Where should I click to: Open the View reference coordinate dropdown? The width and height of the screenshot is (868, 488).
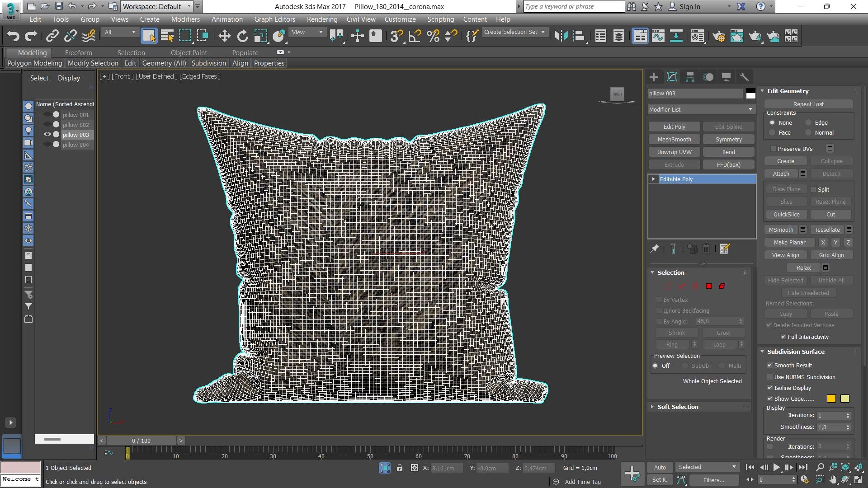(x=307, y=33)
